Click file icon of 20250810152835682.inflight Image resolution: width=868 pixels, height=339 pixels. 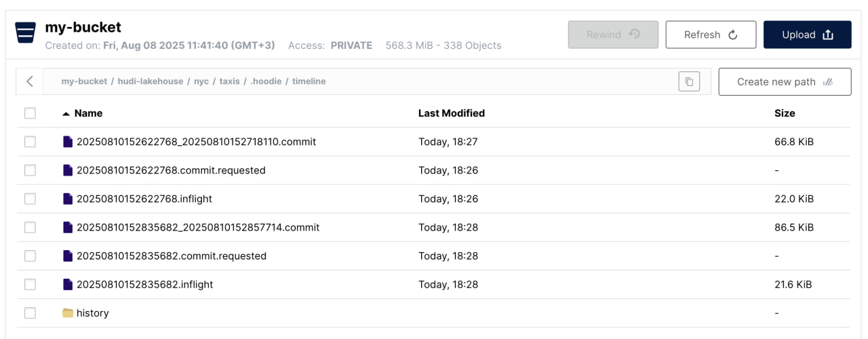[x=67, y=284]
